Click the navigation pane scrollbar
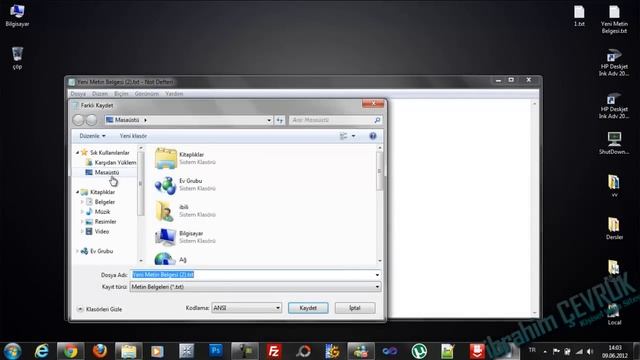Screen dimensions: 640x360 (x=141, y=204)
